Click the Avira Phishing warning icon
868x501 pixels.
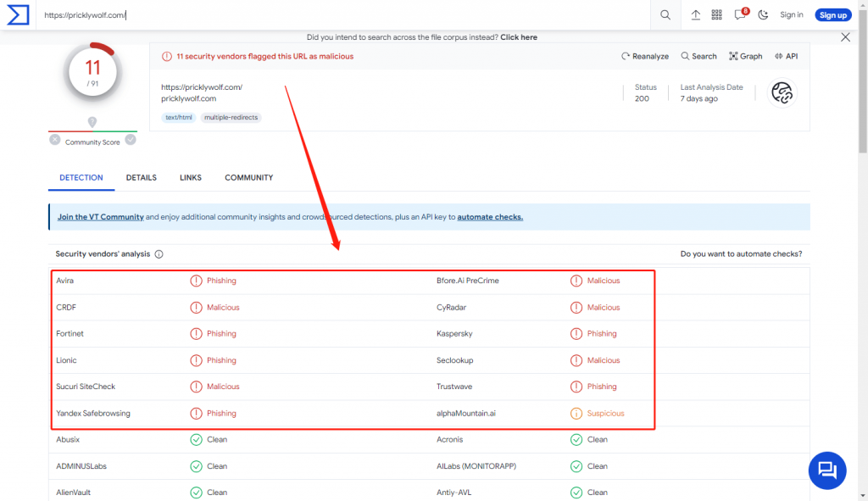tap(196, 281)
